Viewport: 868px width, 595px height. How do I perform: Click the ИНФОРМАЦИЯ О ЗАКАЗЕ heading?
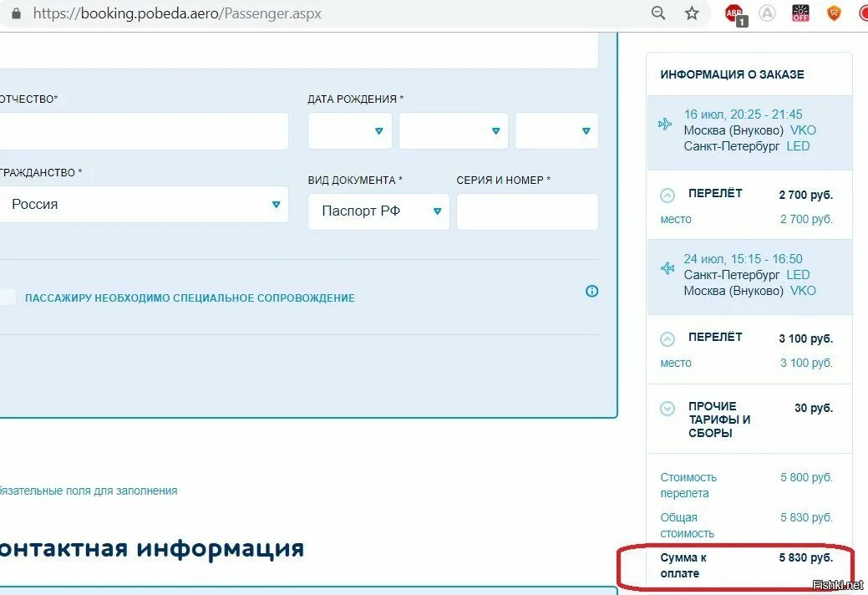pos(732,74)
